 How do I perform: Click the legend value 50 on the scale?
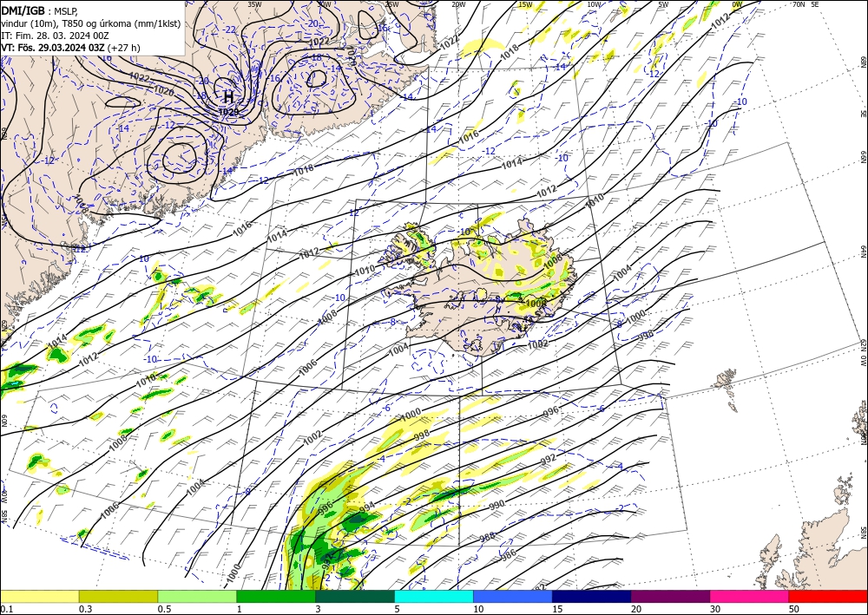coord(794,609)
